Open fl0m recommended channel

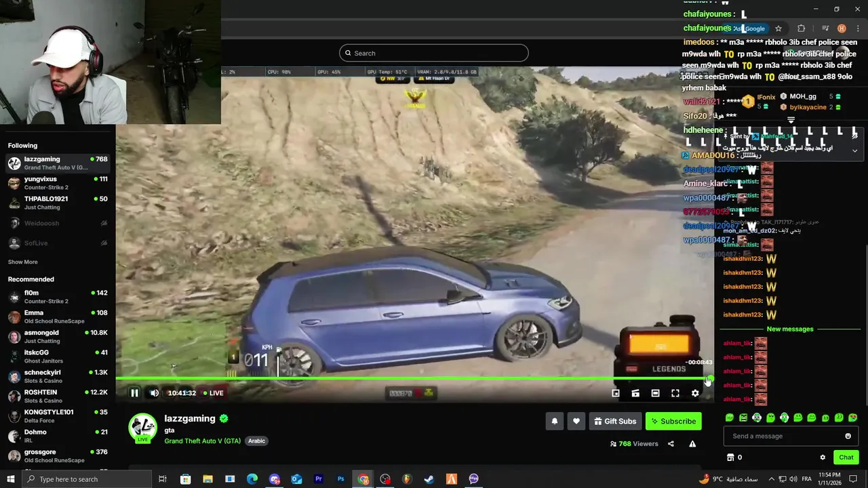coord(58,297)
